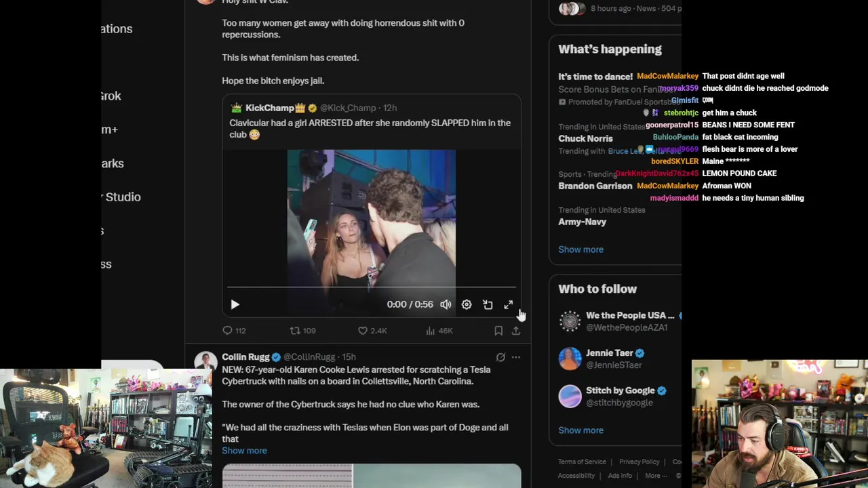Open Stitch by Google profile
Viewport: 868px width, 488px height.
click(x=620, y=390)
